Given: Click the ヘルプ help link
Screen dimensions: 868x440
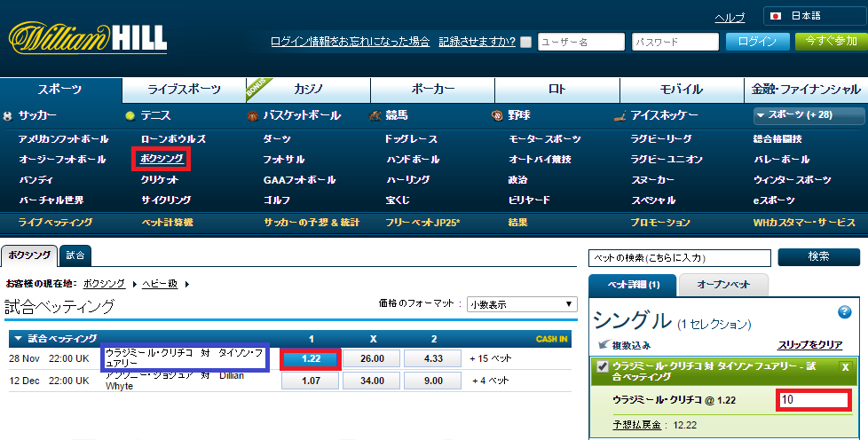Looking at the screenshot, I should click(x=730, y=19).
